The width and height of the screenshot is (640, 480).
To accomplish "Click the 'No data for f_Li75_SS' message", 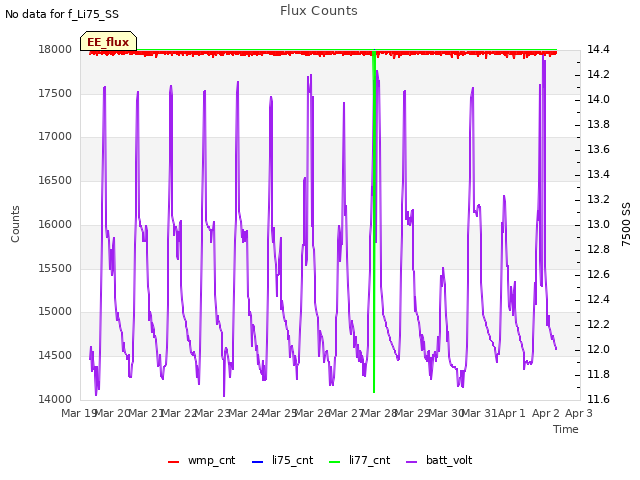I will pos(62,14).
